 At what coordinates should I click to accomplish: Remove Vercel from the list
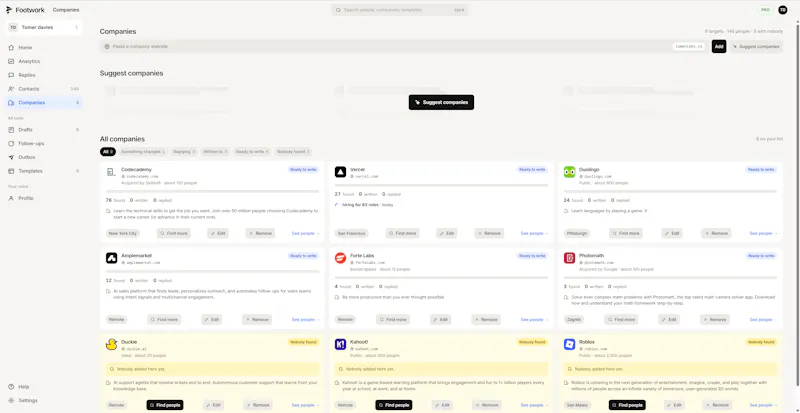489,233
